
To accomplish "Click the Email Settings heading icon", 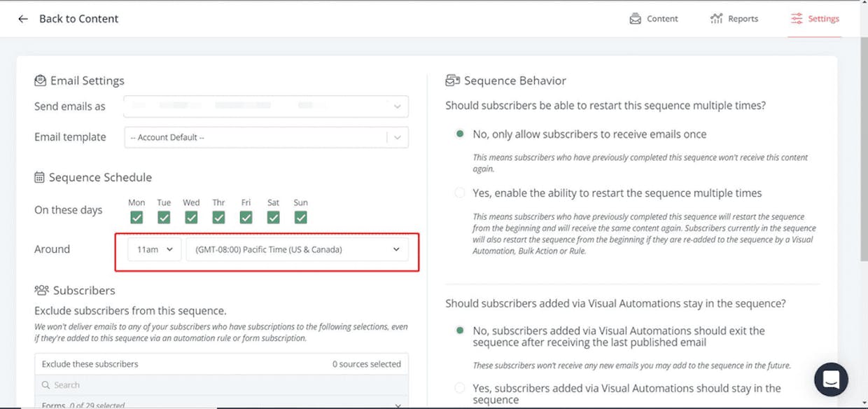I will point(41,81).
